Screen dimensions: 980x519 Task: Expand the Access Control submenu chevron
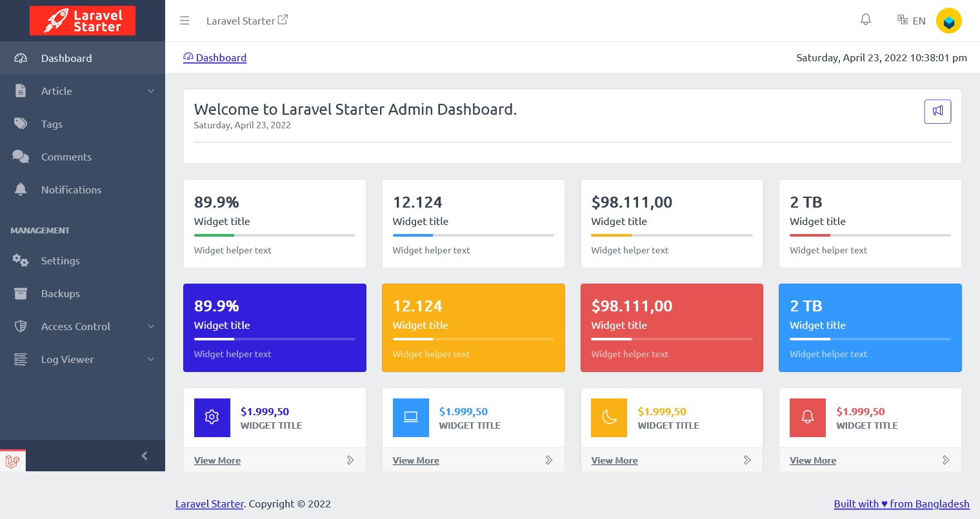(151, 326)
